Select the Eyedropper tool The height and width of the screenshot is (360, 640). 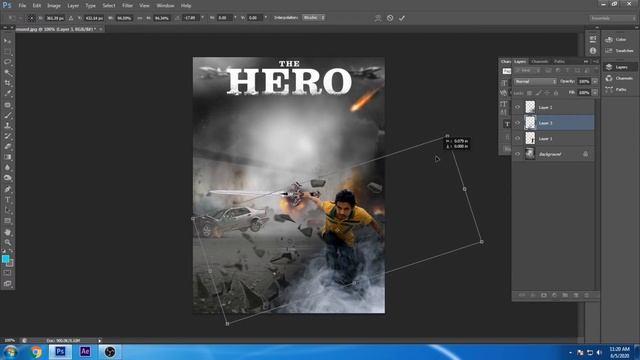pos(7,94)
